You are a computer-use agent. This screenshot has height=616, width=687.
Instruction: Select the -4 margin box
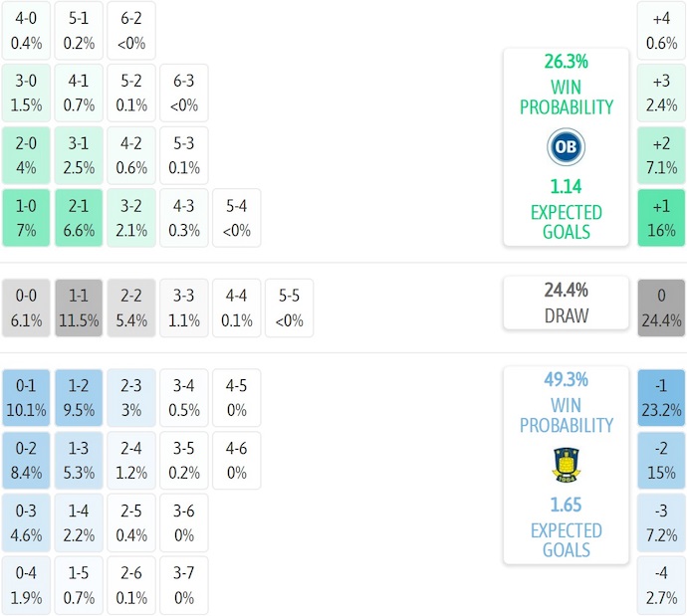[x=661, y=585]
